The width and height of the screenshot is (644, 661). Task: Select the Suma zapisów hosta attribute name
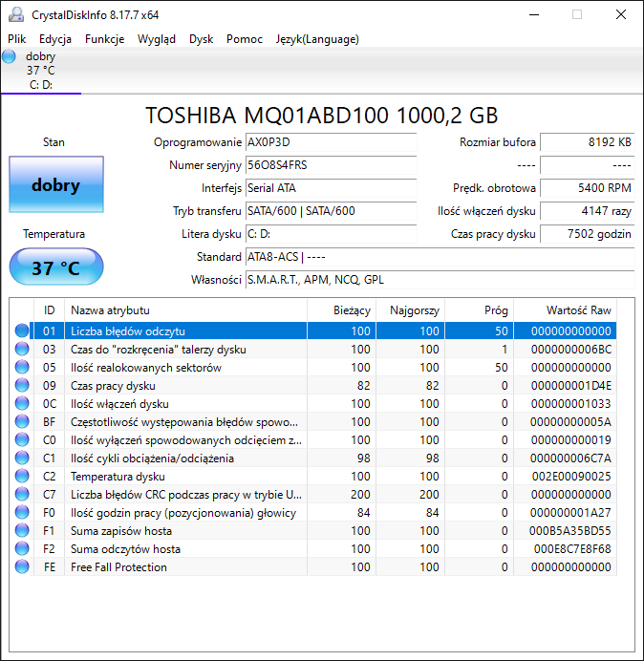(x=121, y=531)
